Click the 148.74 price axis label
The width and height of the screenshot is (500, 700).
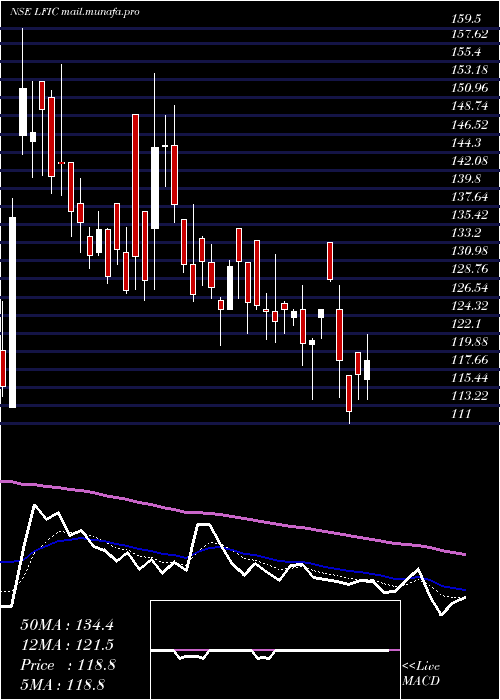click(x=470, y=106)
